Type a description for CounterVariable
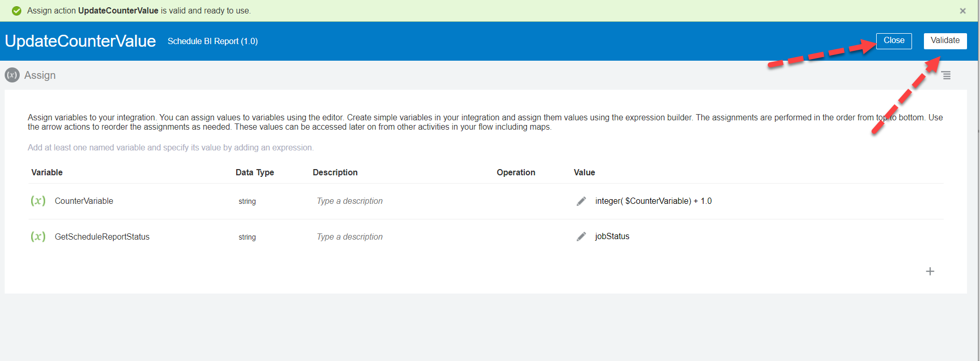Image resolution: width=980 pixels, height=361 pixels. pyautogui.click(x=349, y=201)
